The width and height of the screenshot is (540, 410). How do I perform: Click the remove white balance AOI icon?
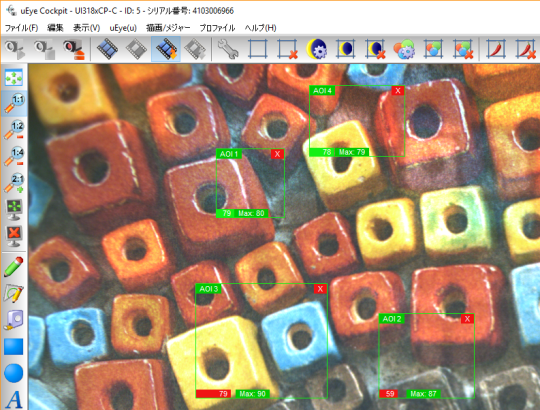[463, 49]
